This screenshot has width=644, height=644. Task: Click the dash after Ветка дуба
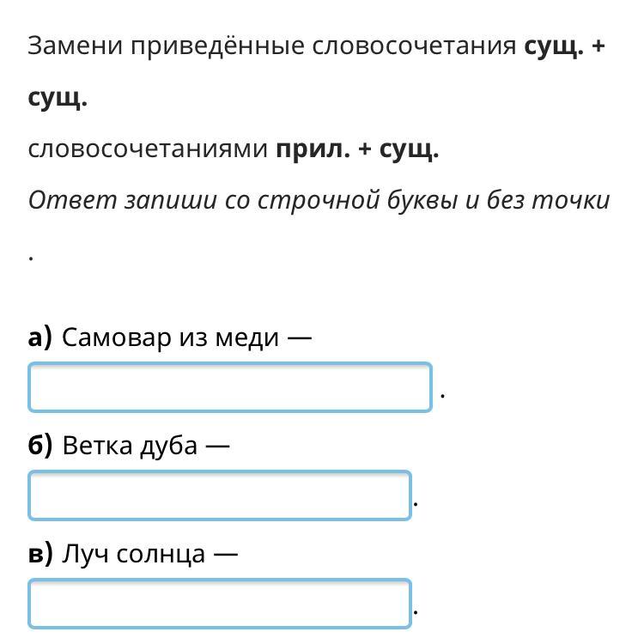pyautogui.click(x=218, y=447)
